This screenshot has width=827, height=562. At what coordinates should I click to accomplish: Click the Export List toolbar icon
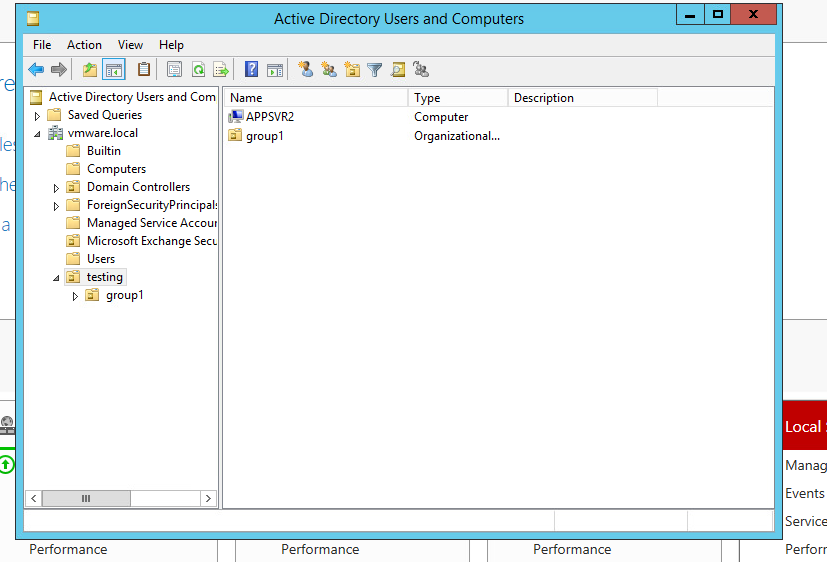tap(221, 70)
